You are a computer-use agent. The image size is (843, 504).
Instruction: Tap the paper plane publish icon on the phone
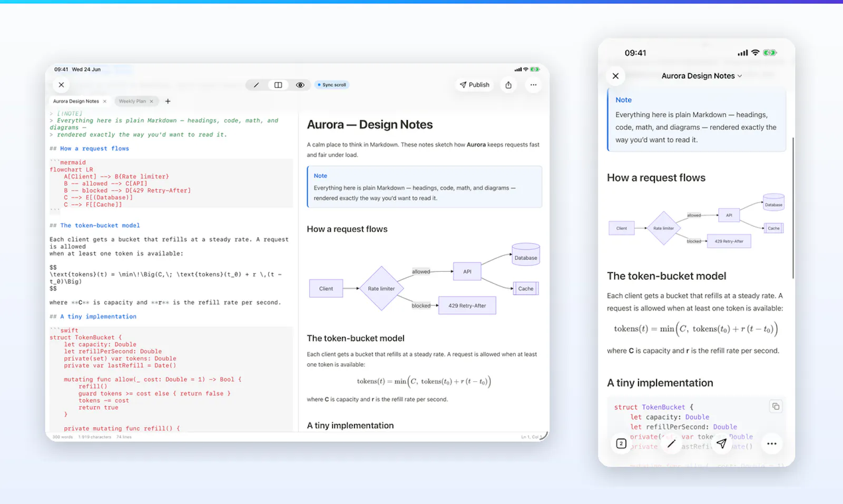[721, 443]
